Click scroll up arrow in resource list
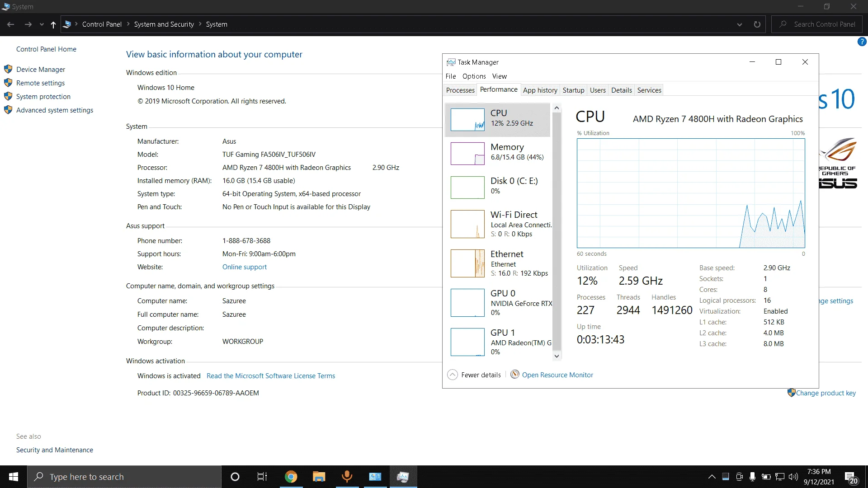The height and width of the screenshot is (488, 868). [557, 108]
